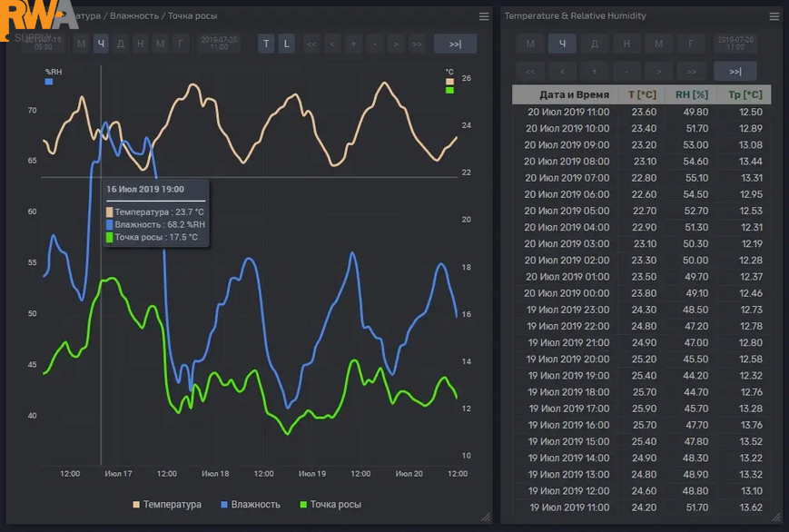
Task: Click the blue %RH axis color swatch
Action: pyautogui.click(x=49, y=82)
